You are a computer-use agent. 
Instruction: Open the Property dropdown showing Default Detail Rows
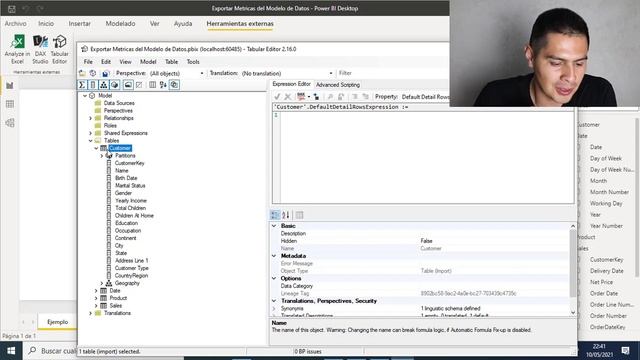tap(424, 97)
